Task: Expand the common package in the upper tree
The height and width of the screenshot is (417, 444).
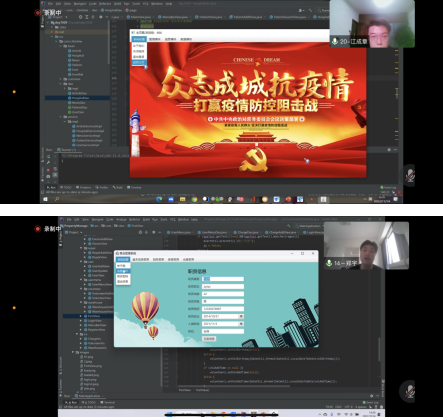Action: tap(61, 79)
